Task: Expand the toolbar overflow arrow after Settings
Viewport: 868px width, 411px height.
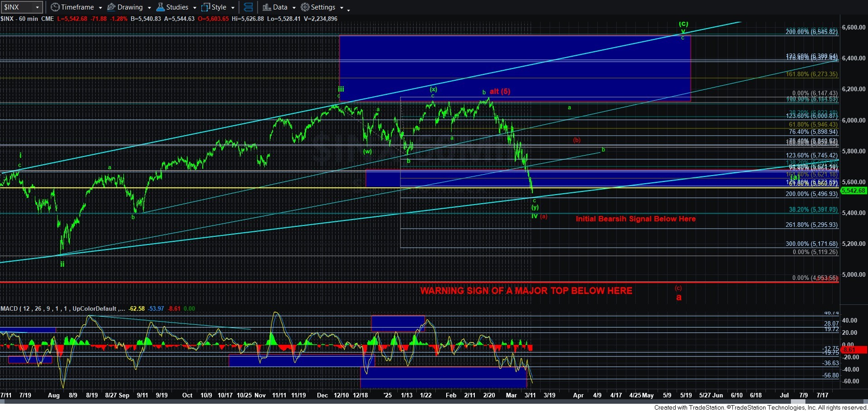Action: (341, 8)
